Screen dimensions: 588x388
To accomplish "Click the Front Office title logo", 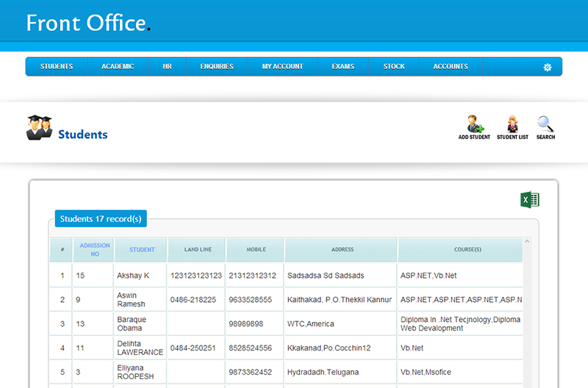I will (x=88, y=23).
